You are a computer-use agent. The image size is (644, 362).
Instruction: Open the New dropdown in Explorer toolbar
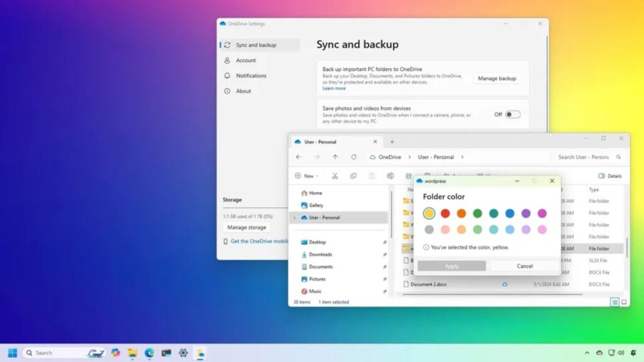307,176
